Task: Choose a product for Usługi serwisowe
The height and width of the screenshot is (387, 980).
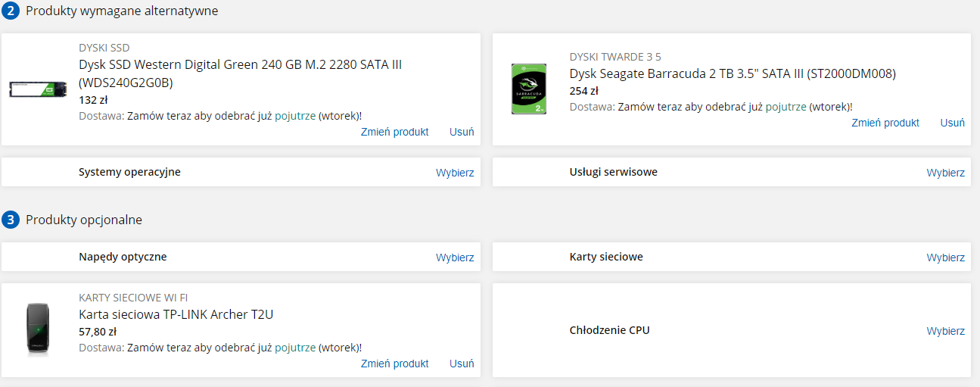Action: pyautogui.click(x=946, y=173)
